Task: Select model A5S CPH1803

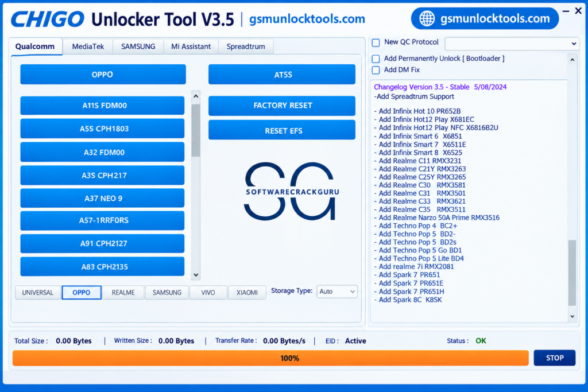Action: click(102, 129)
